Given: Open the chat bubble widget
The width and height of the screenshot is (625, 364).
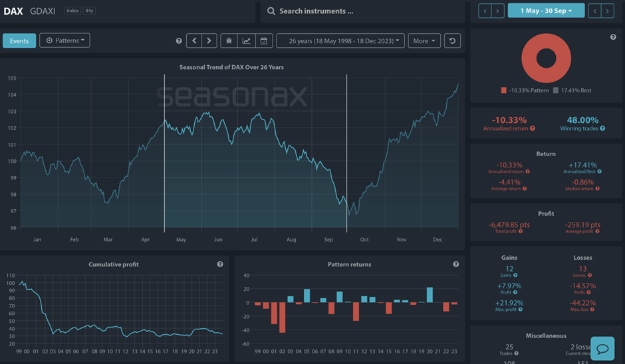Looking at the screenshot, I should [x=602, y=349].
